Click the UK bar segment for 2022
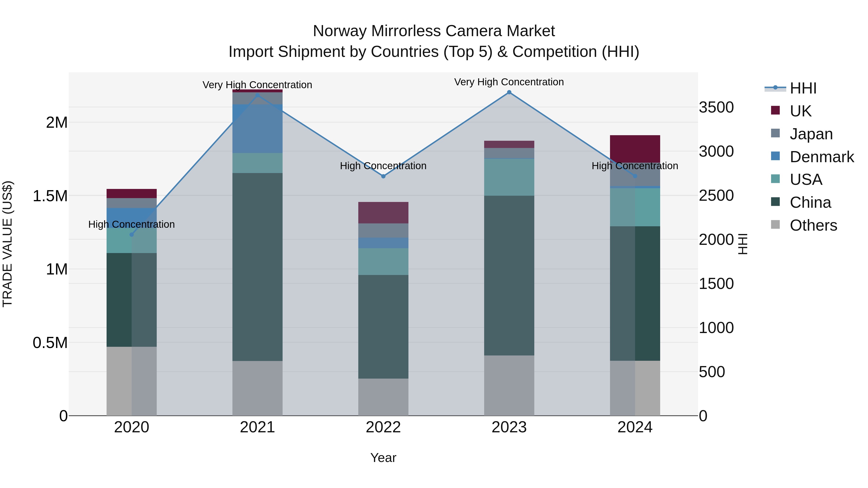Image resolution: width=868 pixels, height=488 pixels. 383,213
